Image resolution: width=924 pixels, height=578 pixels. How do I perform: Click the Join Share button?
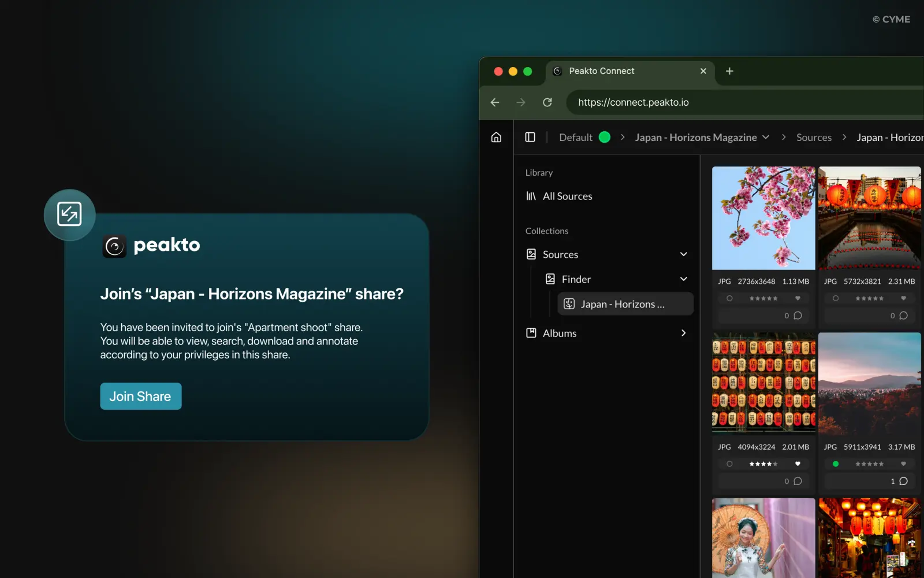140,397
